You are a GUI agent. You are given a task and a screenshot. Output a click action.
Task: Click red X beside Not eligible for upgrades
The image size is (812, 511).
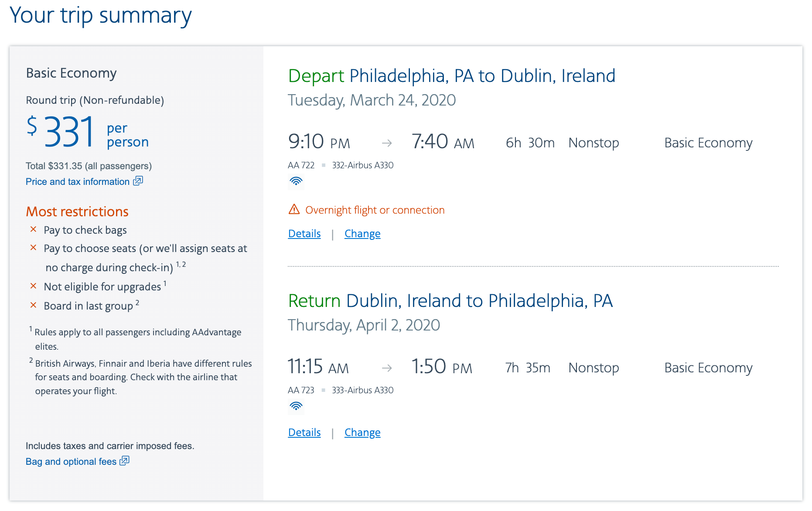point(33,286)
